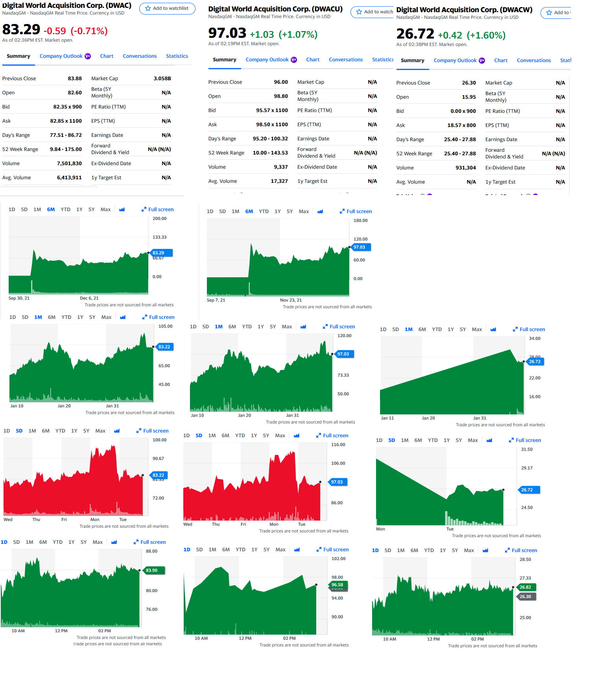The width and height of the screenshot is (616, 685).
Task: Click the 83.29 price flag on DWAC 6M chart
Action: coord(161,253)
